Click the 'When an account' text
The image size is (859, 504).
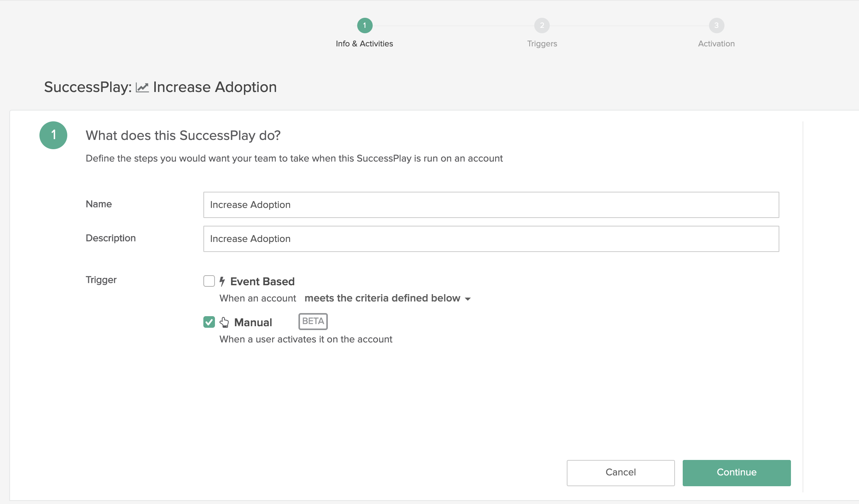(258, 298)
